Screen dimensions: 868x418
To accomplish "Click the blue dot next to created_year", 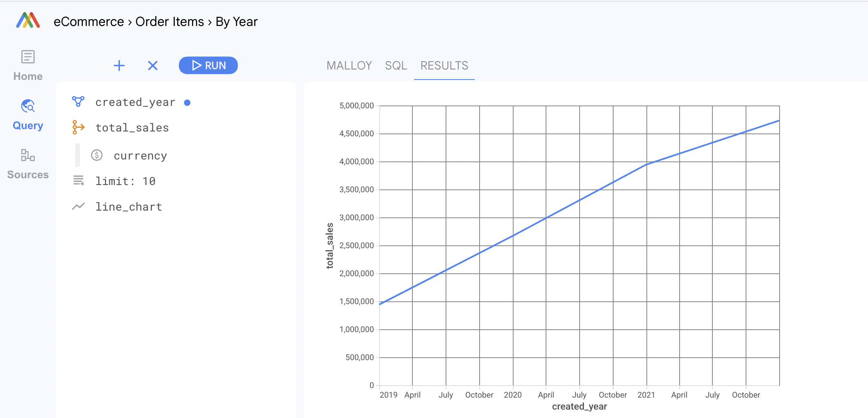I will click(188, 102).
